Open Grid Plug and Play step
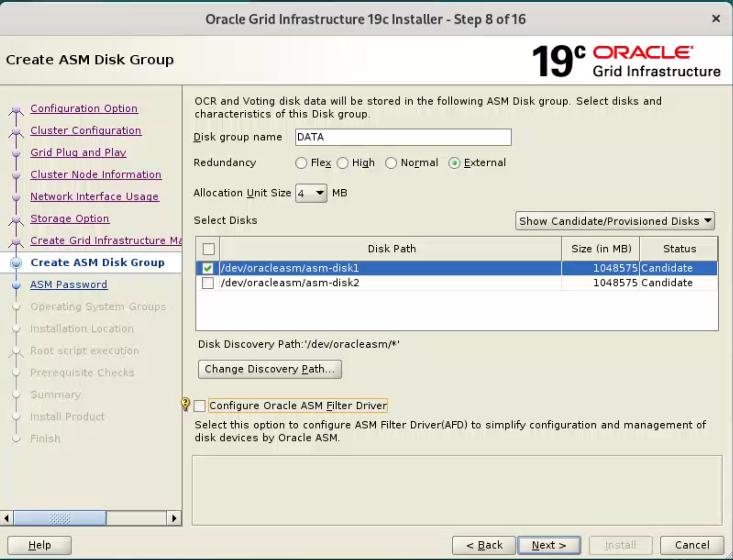733x560 pixels. (x=79, y=153)
